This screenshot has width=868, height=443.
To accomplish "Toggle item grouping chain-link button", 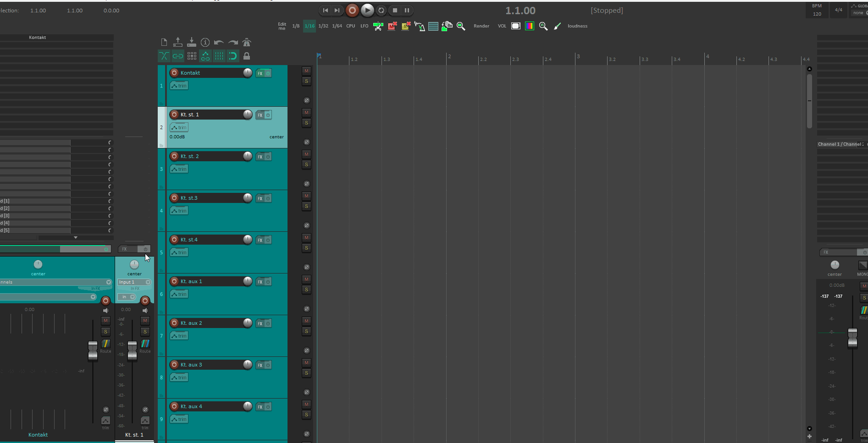I will pyautogui.click(x=178, y=56).
